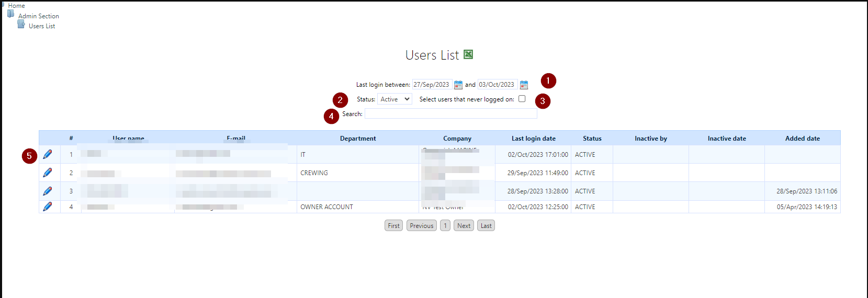Jump to the Last page
This screenshot has width=868, height=298.
486,226
